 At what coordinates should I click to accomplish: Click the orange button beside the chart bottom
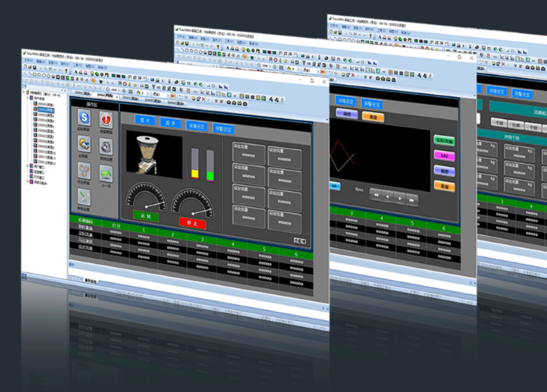[444, 186]
